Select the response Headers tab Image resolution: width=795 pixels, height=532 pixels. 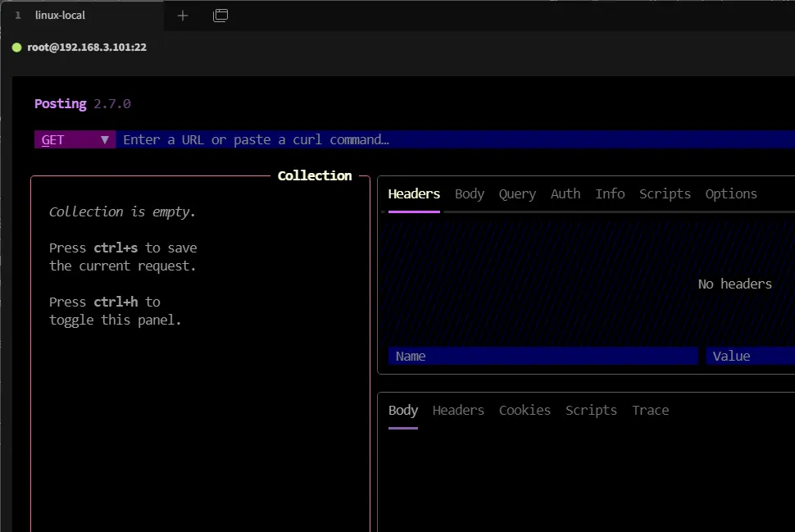pyautogui.click(x=458, y=411)
